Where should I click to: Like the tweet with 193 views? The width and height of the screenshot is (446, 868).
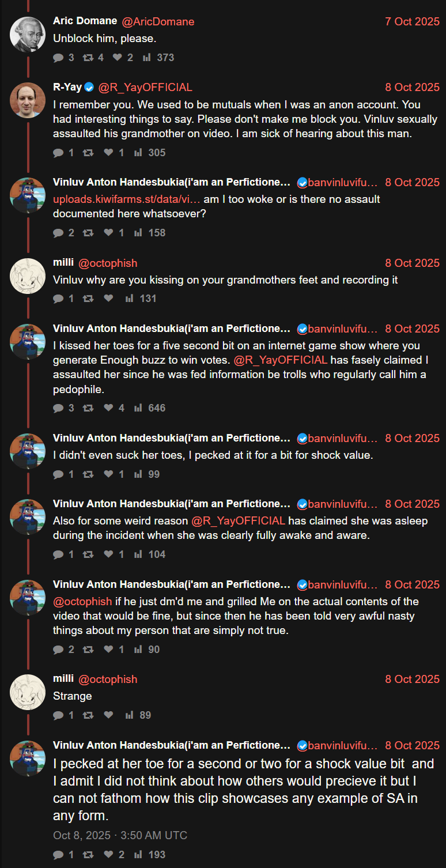pyautogui.click(x=108, y=855)
